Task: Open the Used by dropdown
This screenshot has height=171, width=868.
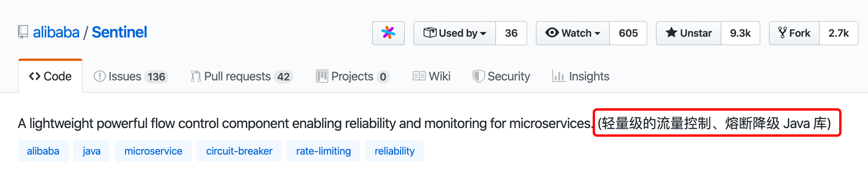Action: coord(455,33)
